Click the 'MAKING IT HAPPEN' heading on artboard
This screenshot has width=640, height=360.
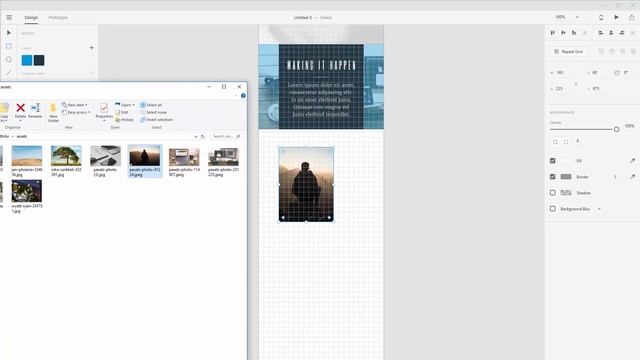point(322,65)
